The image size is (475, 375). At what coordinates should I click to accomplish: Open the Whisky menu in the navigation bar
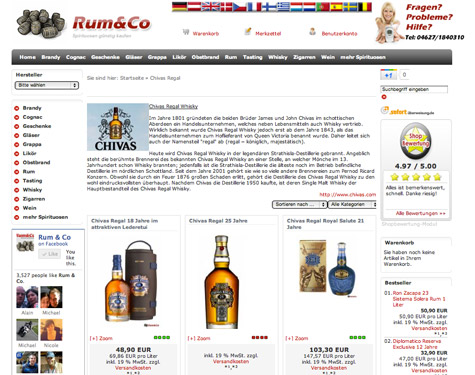278,57
